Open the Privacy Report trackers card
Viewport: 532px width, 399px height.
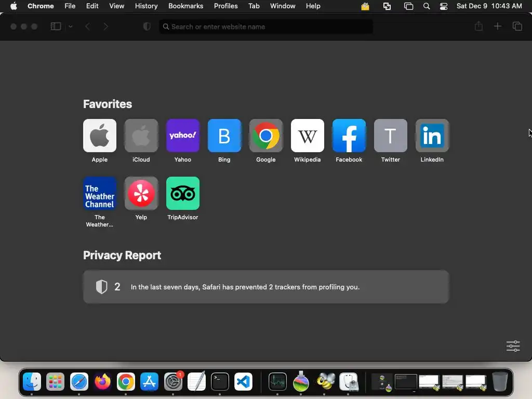(x=266, y=287)
